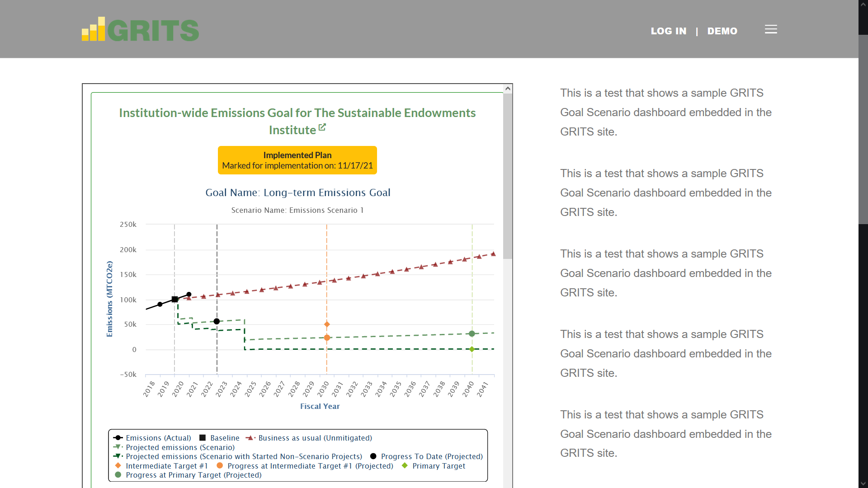This screenshot has height=488, width=868.
Task: Click the page scrollbar down arrow
Action: pos(863,484)
